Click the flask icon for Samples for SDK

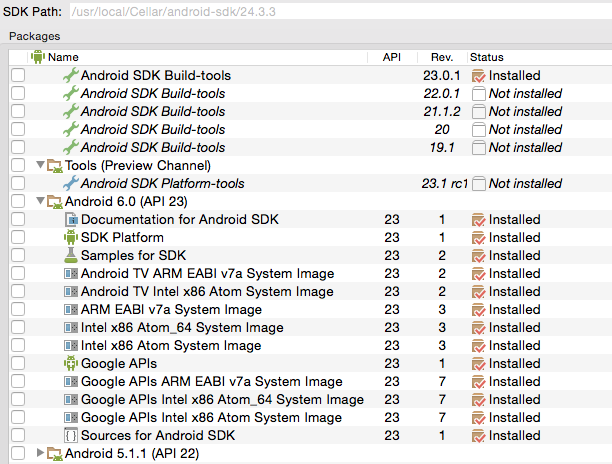click(71, 255)
